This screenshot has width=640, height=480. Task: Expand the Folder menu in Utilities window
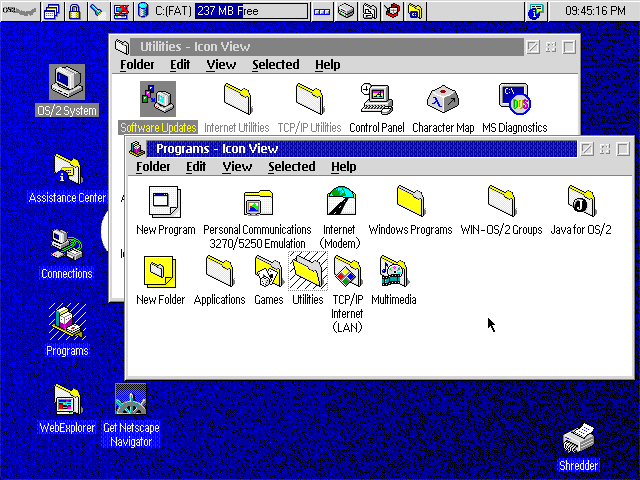coord(137,65)
